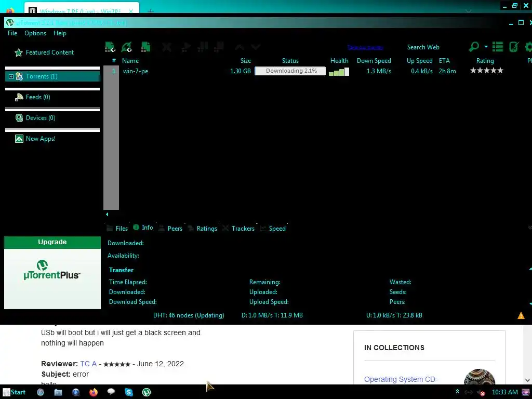
Task: Click the Pause torrent toolbar icon
Action: (203, 47)
